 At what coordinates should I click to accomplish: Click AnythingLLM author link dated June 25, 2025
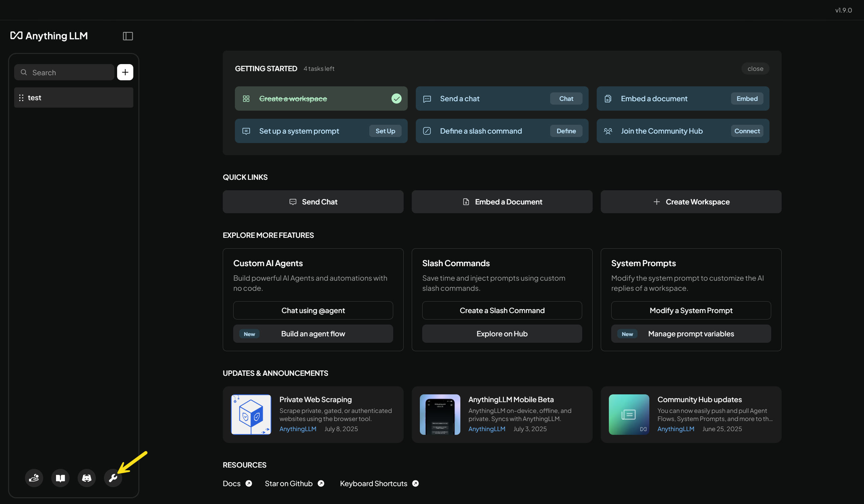coord(676,429)
